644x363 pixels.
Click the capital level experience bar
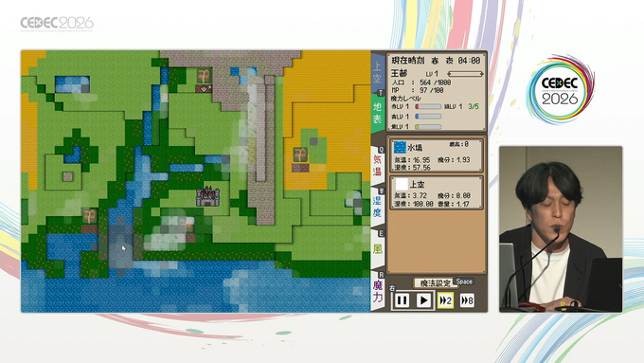click(x=465, y=74)
